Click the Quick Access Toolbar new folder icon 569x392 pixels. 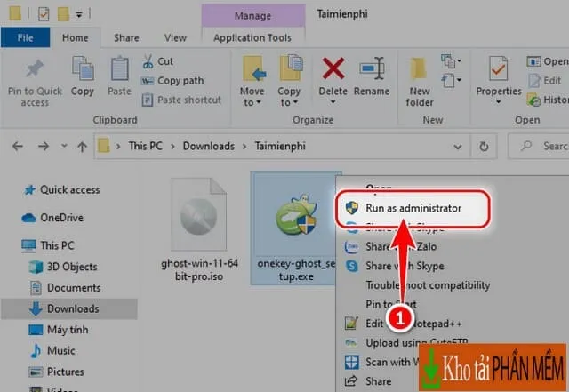click(63, 14)
